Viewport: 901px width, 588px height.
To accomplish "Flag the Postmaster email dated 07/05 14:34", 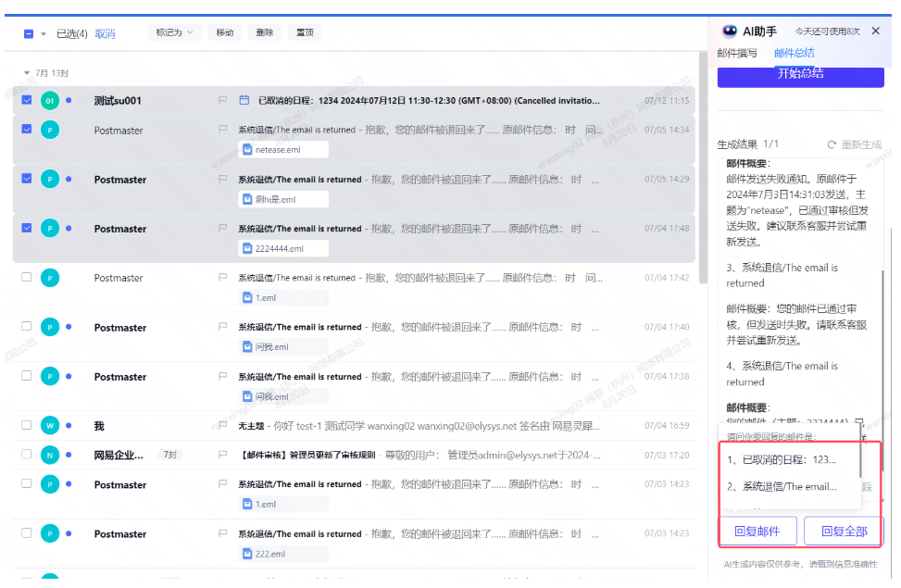I will click(x=222, y=130).
